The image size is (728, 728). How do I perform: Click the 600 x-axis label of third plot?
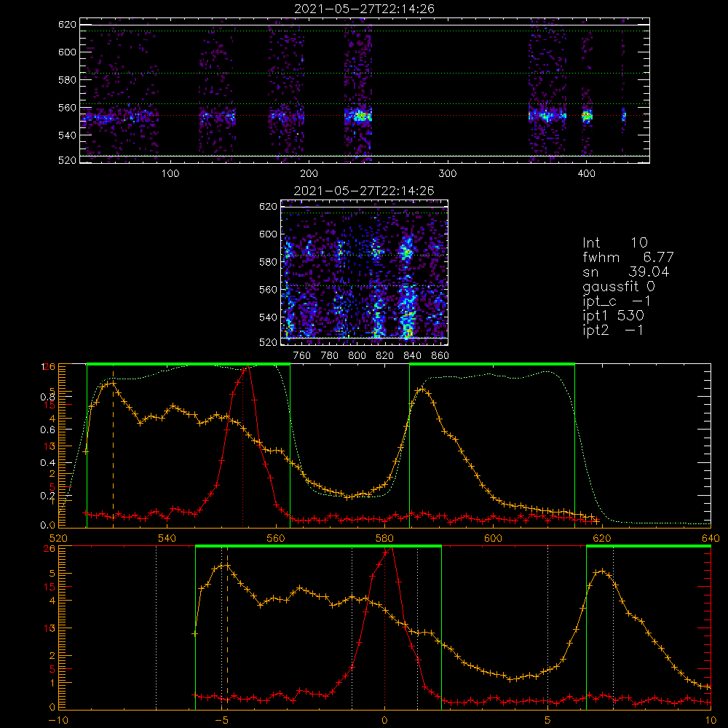click(x=493, y=538)
